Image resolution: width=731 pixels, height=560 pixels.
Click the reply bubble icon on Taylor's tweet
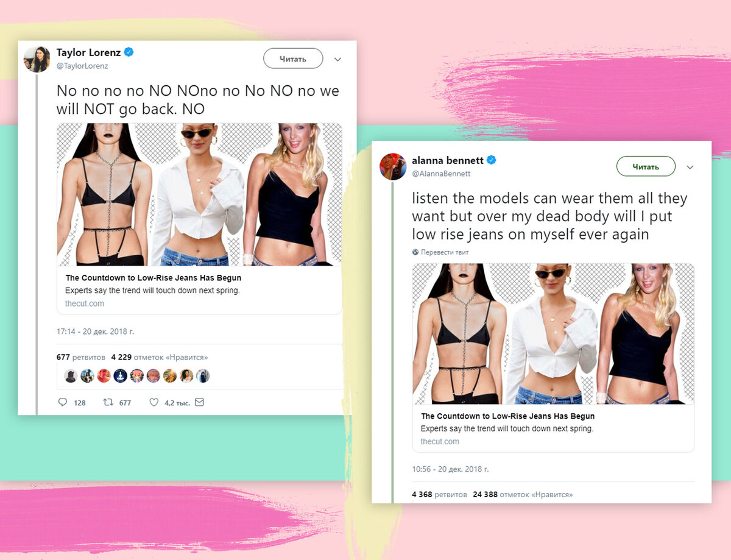click(63, 402)
